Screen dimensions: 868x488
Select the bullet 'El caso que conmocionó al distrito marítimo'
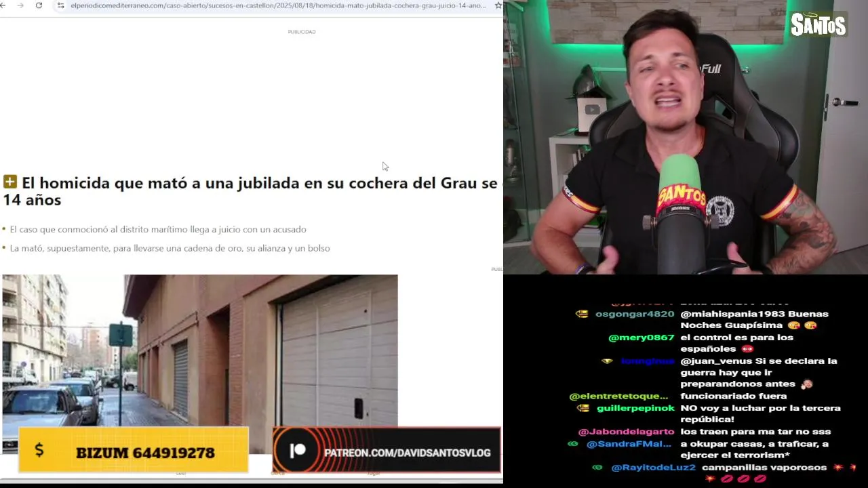coord(158,230)
